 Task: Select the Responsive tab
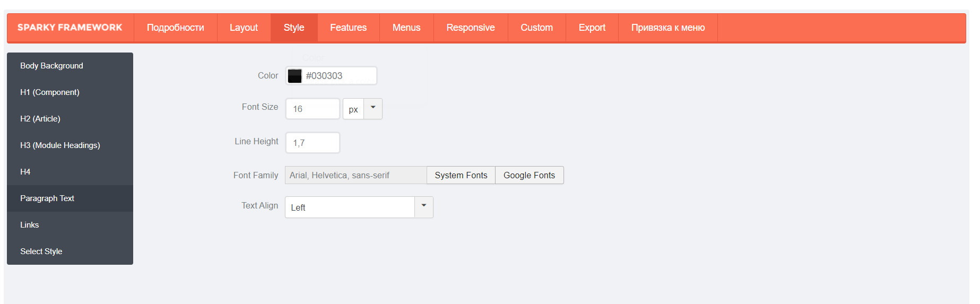click(x=471, y=28)
